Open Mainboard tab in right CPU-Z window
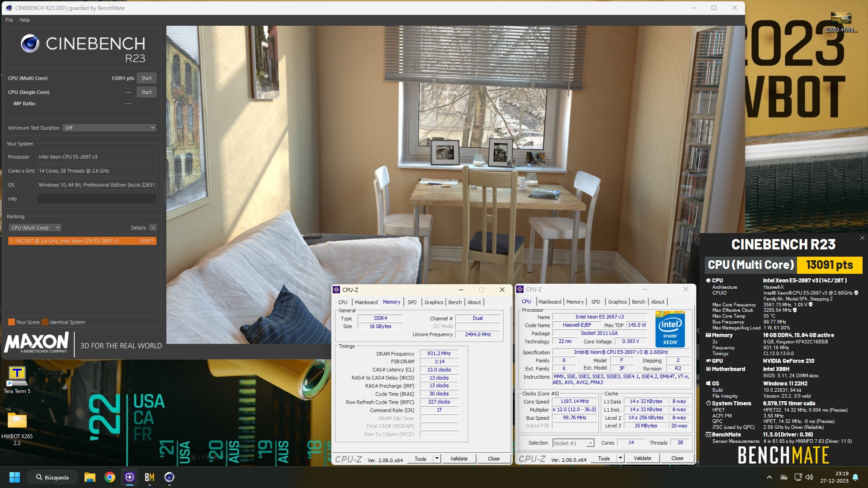 550,302
